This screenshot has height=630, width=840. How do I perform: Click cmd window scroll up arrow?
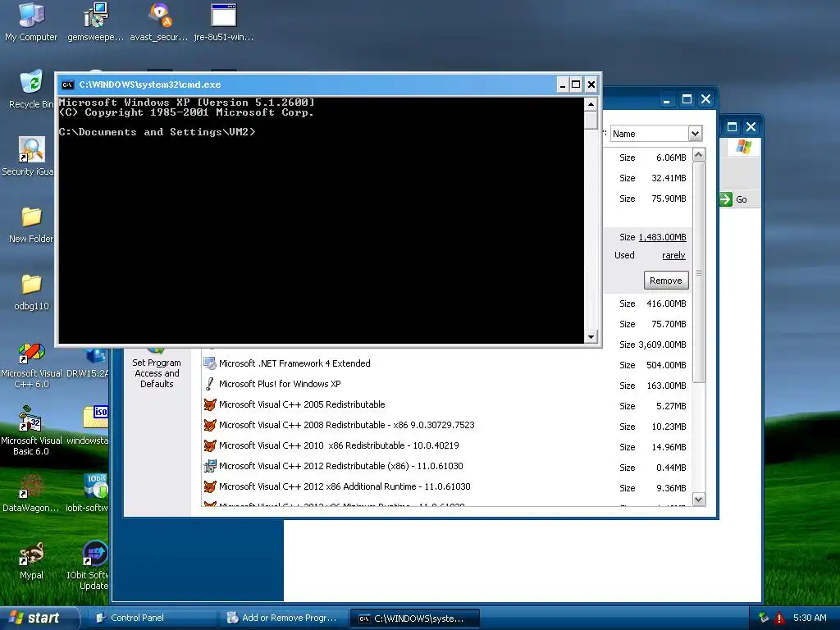pyautogui.click(x=591, y=104)
